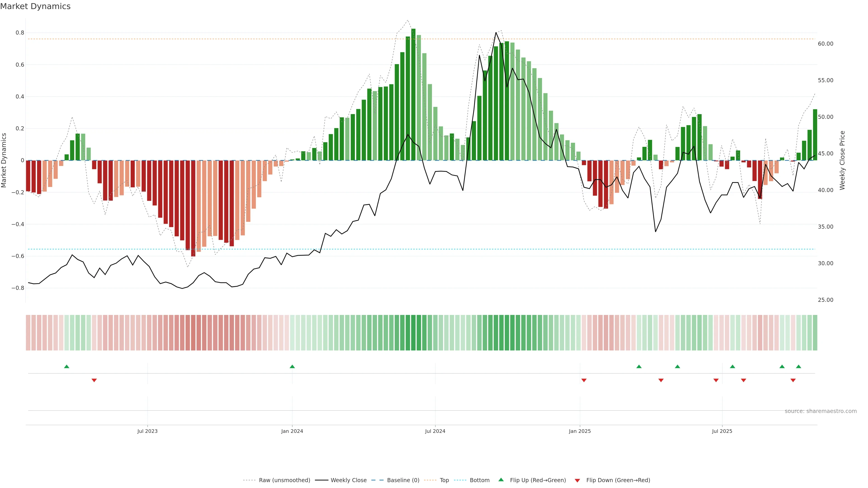Click the Weekly Close Price axis title

tap(842, 160)
